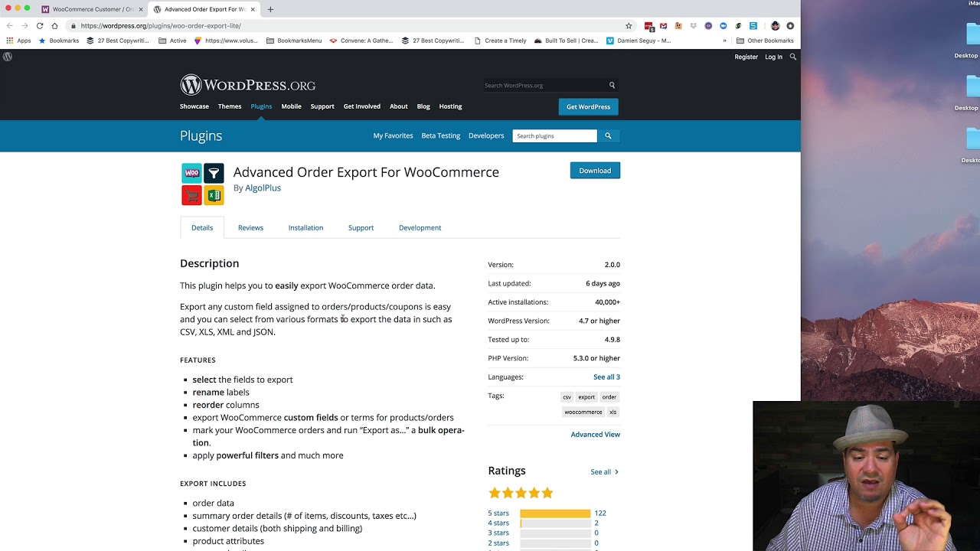This screenshot has height=551, width=980.
Task: Select the Details tab
Action: point(202,227)
